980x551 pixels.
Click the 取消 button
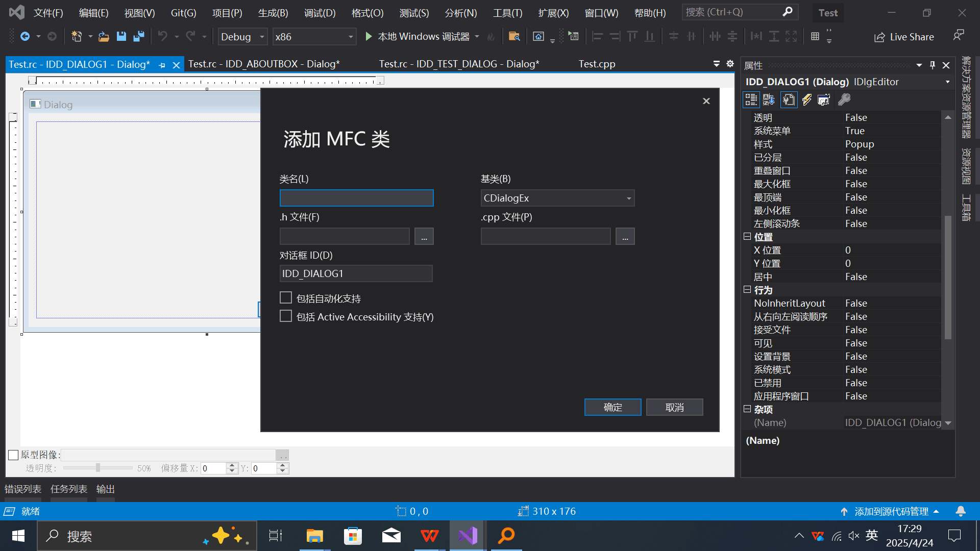[674, 407]
